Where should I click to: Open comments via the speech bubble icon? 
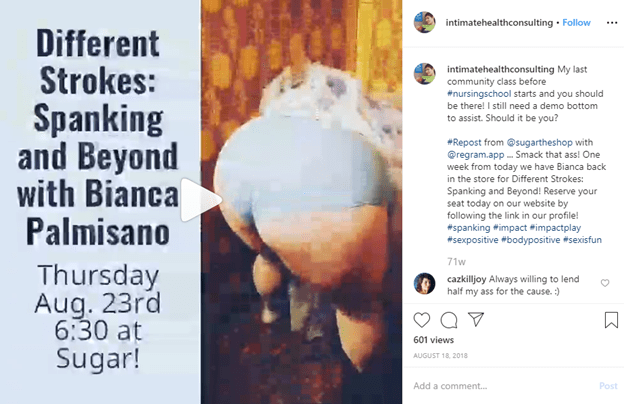[x=449, y=320]
